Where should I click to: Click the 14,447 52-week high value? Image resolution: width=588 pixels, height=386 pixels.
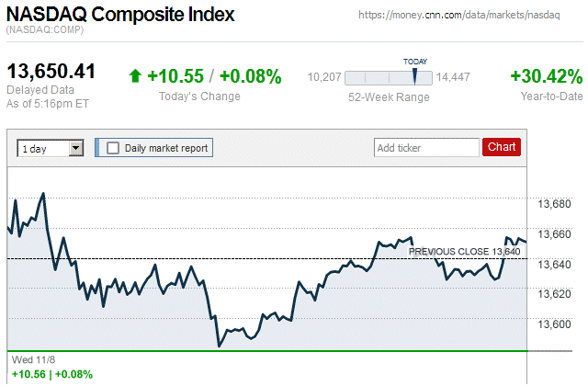pyautogui.click(x=454, y=77)
